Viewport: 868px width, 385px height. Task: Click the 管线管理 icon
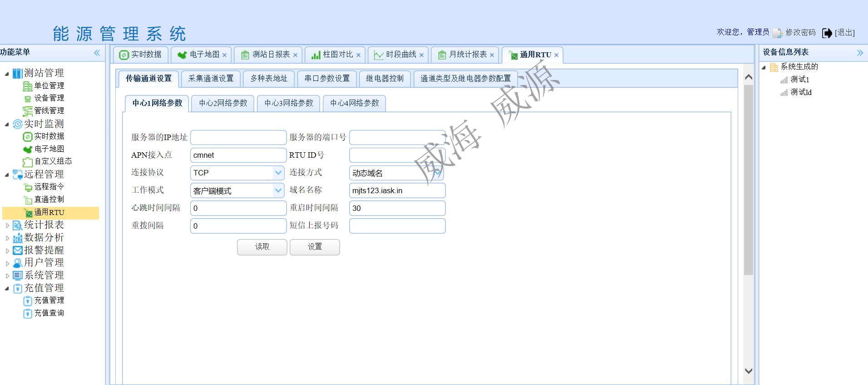pos(28,111)
